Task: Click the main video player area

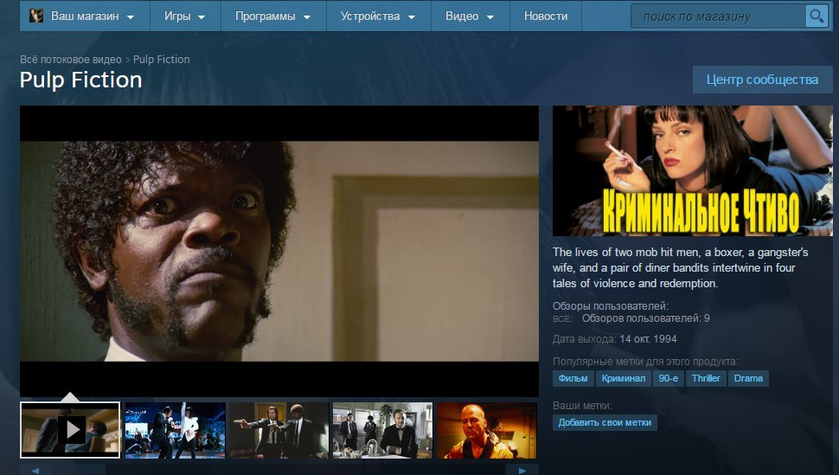Action: click(x=279, y=251)
